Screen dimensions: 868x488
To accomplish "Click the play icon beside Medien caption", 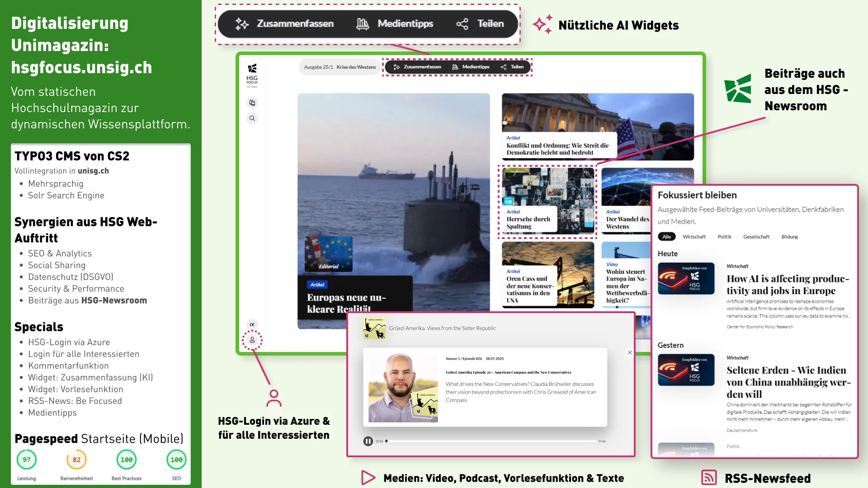I will coord(368,478).
